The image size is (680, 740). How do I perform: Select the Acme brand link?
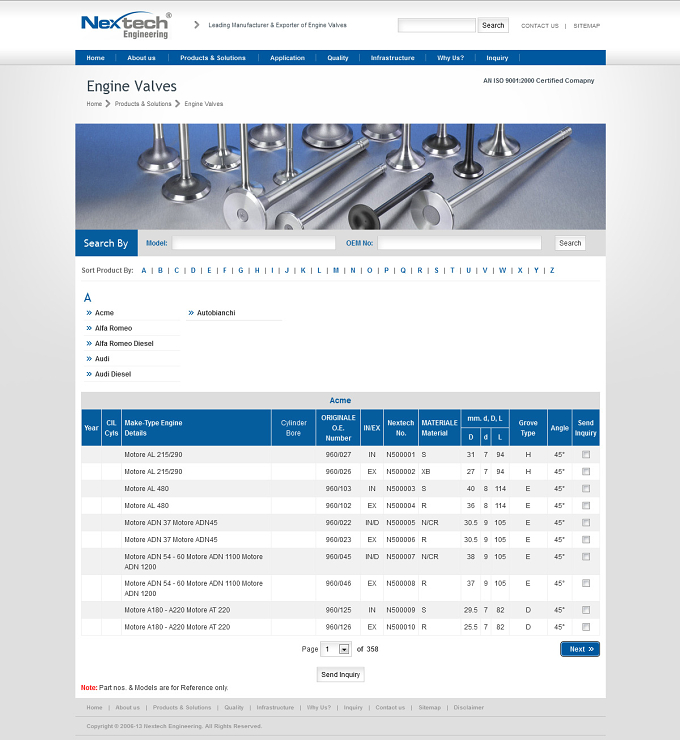[104, 313]
